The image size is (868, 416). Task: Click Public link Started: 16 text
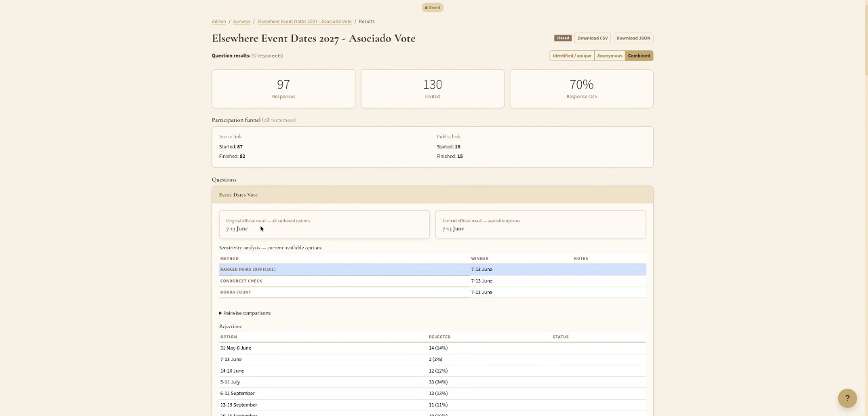[x=448, y=146]
